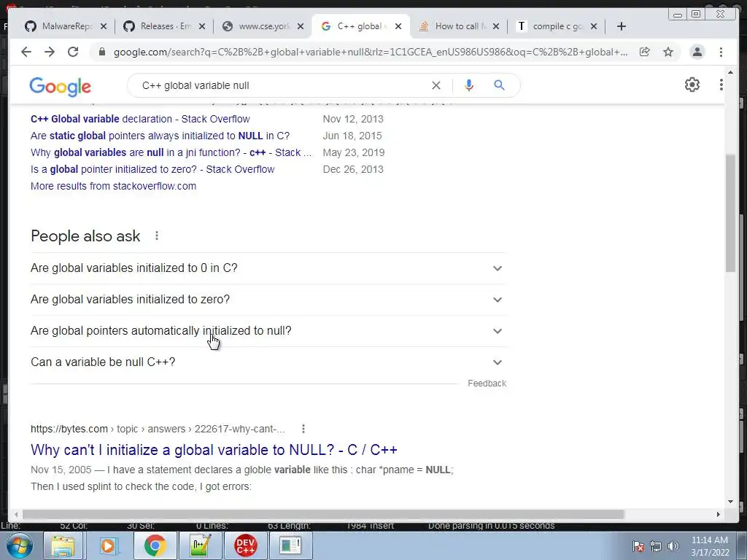Image resolution: width=747 pixels, height=560 pixels.
Task: Close the Releases tab
Action: (x=202, y=26)
